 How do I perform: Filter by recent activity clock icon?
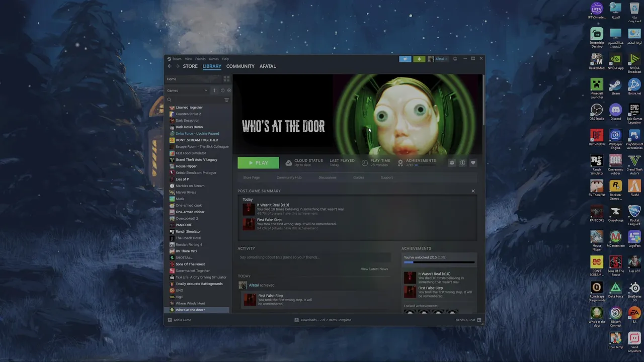222,90
